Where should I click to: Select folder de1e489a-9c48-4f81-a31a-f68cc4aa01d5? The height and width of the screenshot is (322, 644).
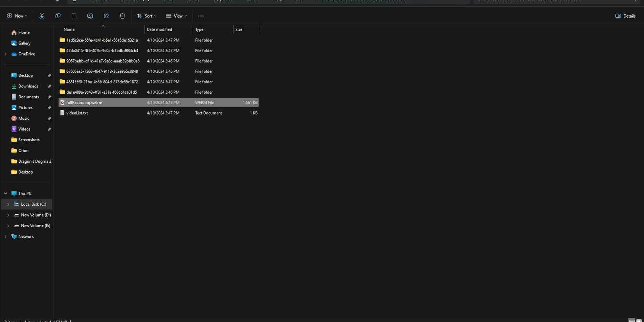pos(158,92)
